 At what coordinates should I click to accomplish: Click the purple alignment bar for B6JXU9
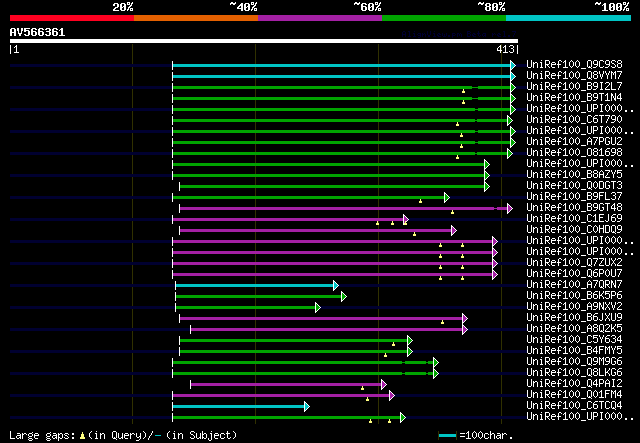(x=321, y=319)
